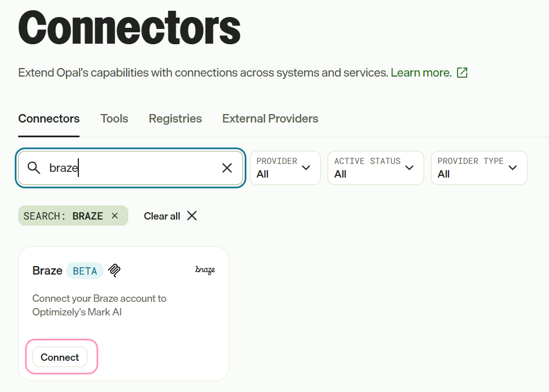Remove the SEARCH: BRAZE filter chip
This screenshot has height=392, width=549.
pos(115,216)
